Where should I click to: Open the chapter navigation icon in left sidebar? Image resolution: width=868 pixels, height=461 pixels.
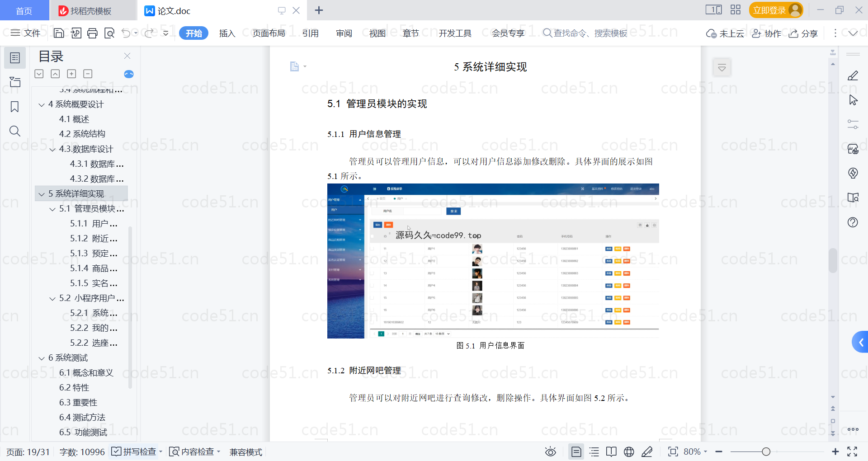click(15, 82)
